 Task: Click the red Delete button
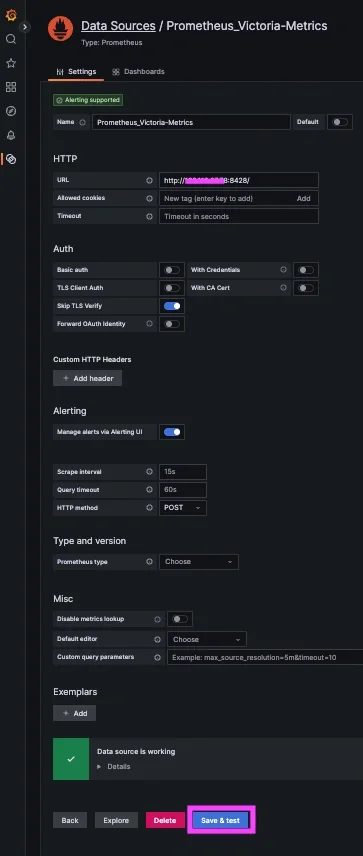click(x=165, y=820)
